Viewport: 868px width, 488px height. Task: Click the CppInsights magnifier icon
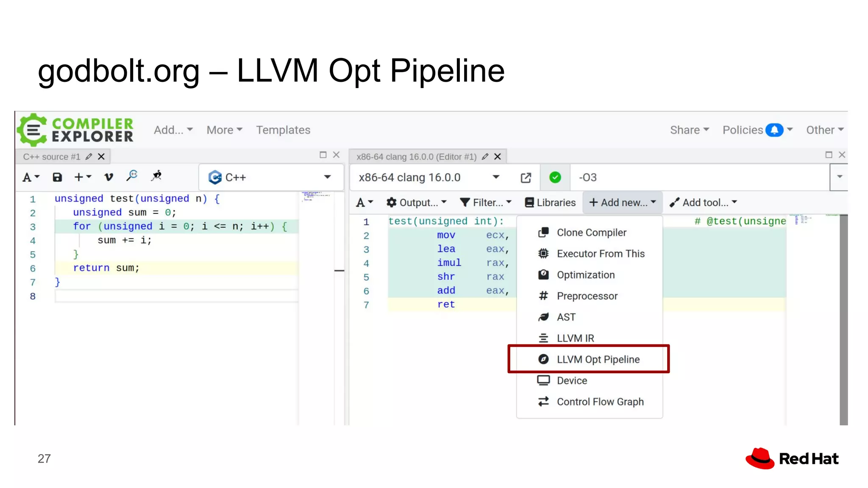(132, 176)
